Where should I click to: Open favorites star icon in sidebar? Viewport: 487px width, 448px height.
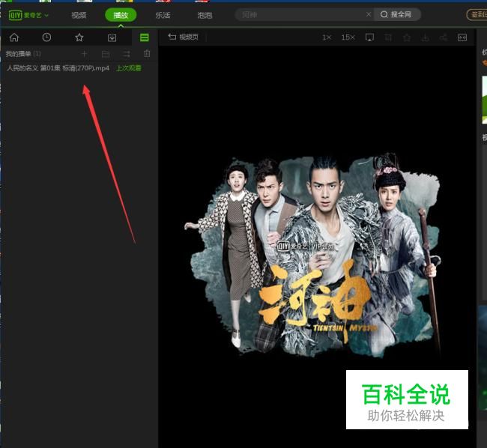[x=79, y=37]
